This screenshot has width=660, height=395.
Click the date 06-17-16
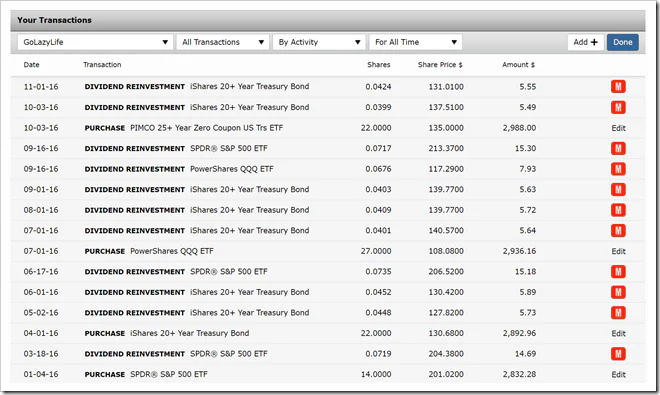pos(41,272)
